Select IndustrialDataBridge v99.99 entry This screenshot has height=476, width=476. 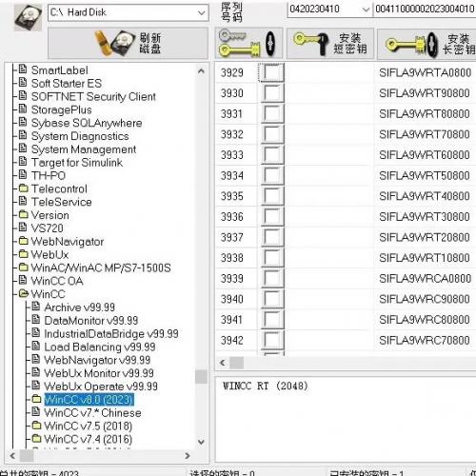click(x=111, y=334)
